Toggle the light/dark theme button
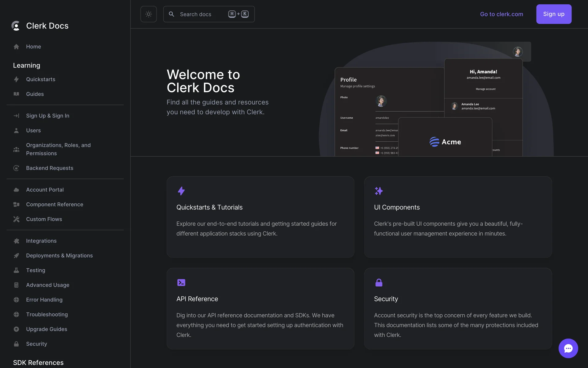588x368 pixels. [x=149, y=14]
